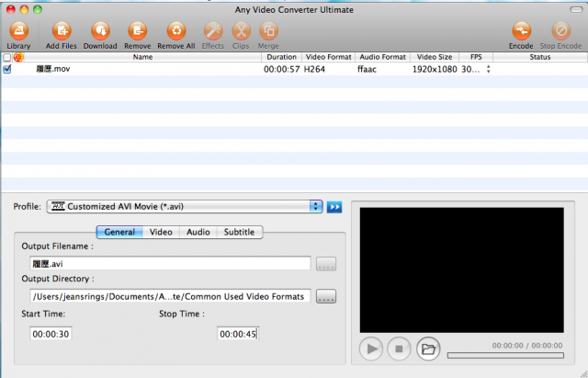Click the Output Filename input field
This screenshot has width=588, height=378.
pos(170,264)
